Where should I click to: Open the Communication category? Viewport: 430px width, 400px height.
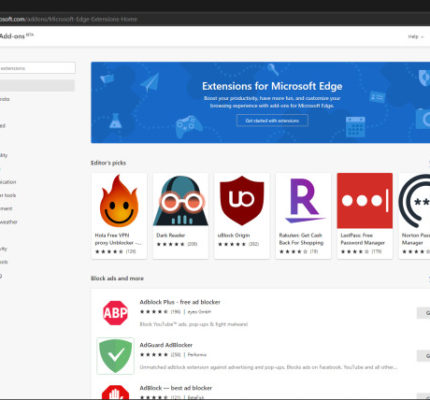pyautogui.click(x=8, y=182)
